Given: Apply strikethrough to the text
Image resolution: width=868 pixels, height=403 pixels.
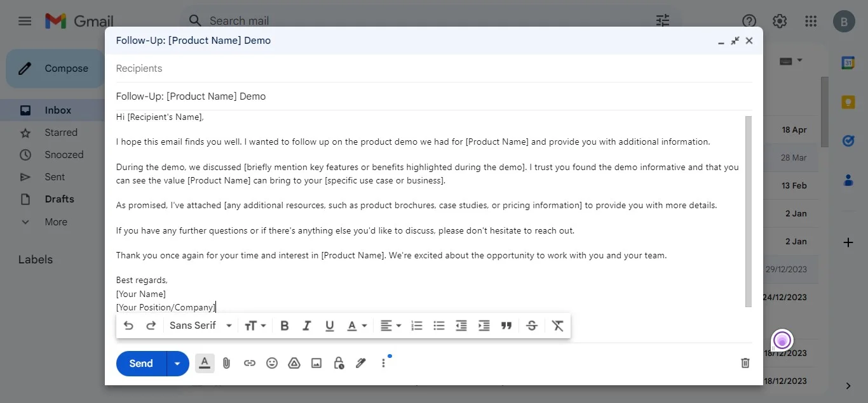Looking at the screenshot, I should 532,326.
